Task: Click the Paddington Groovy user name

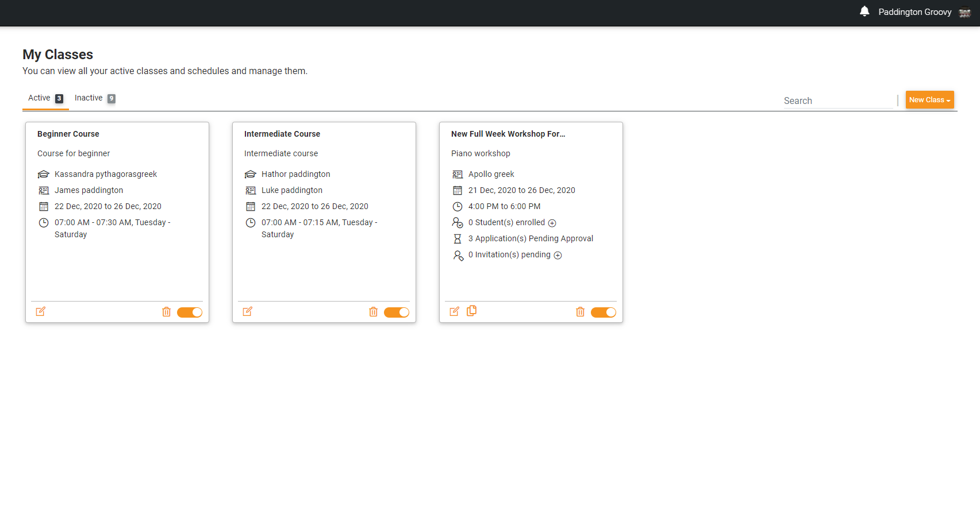Action: point(914,12)
